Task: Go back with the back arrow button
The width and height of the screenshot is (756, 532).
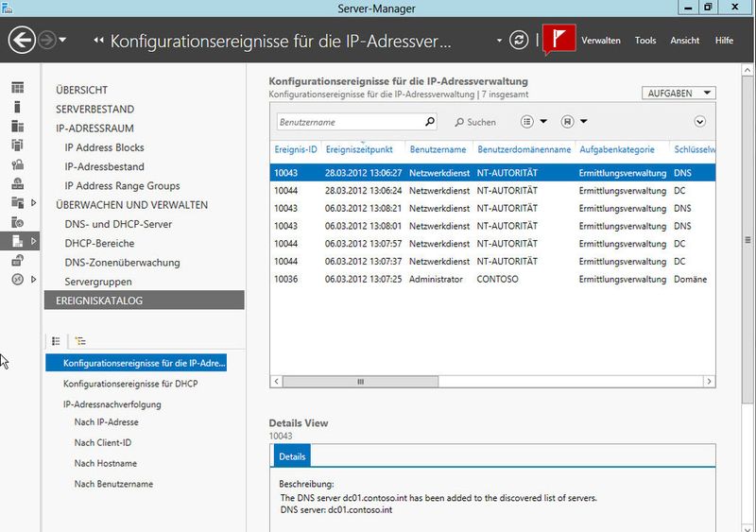Action: click(22, 40)
